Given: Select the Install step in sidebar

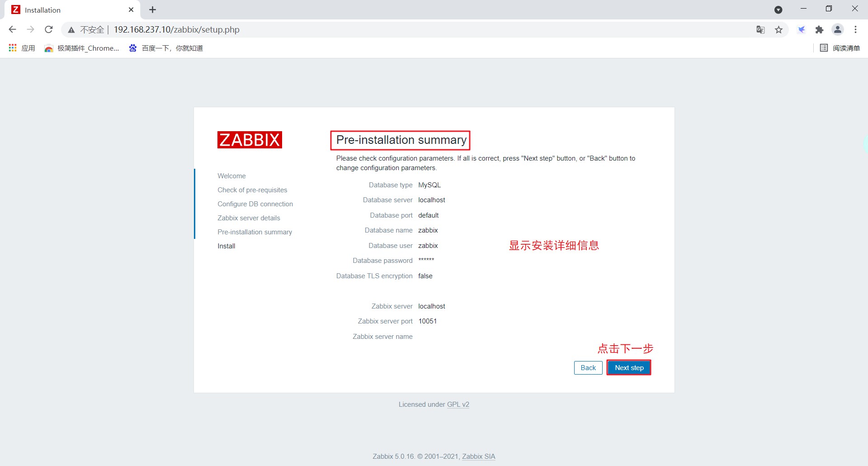Looking at the screenshot, I should (226, 246).
